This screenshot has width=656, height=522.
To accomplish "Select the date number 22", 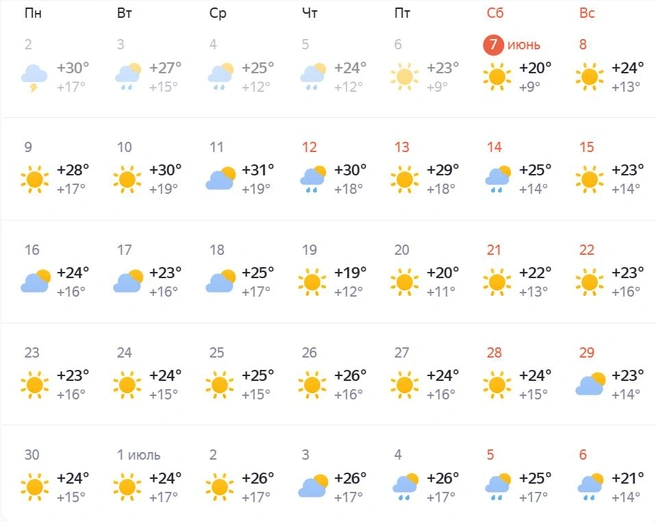I will (x=587, y=250).
